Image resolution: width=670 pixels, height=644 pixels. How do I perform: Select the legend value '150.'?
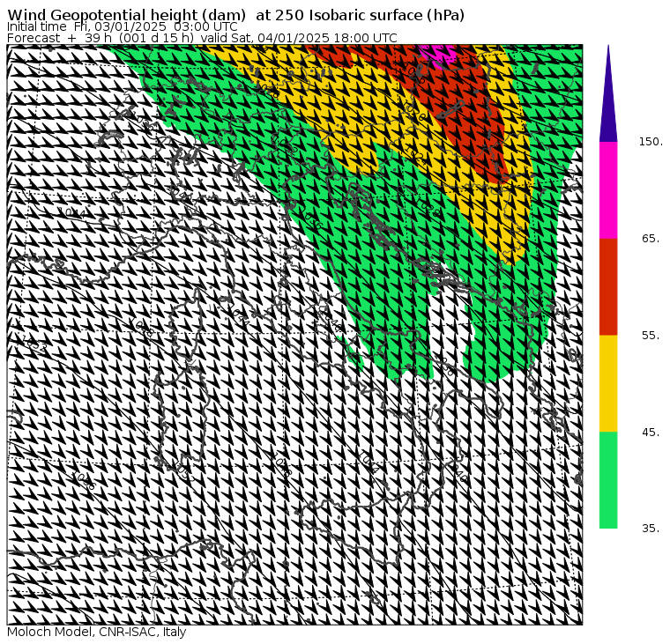[651, 142]
